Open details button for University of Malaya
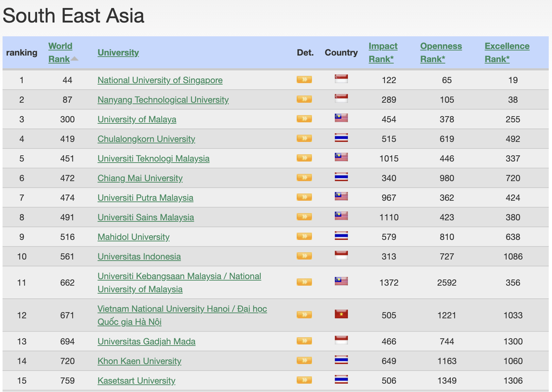Viewport: 552px width, 392px height. (304, 119)
